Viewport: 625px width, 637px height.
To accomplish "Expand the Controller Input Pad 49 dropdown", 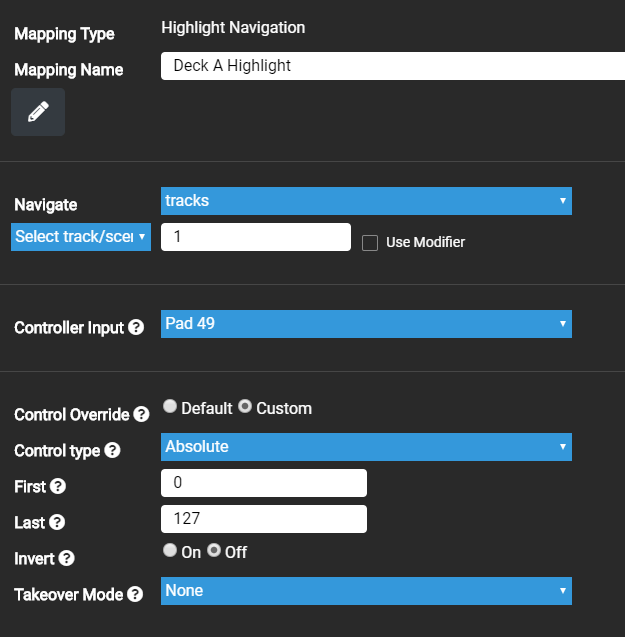I will click(366, 324).
